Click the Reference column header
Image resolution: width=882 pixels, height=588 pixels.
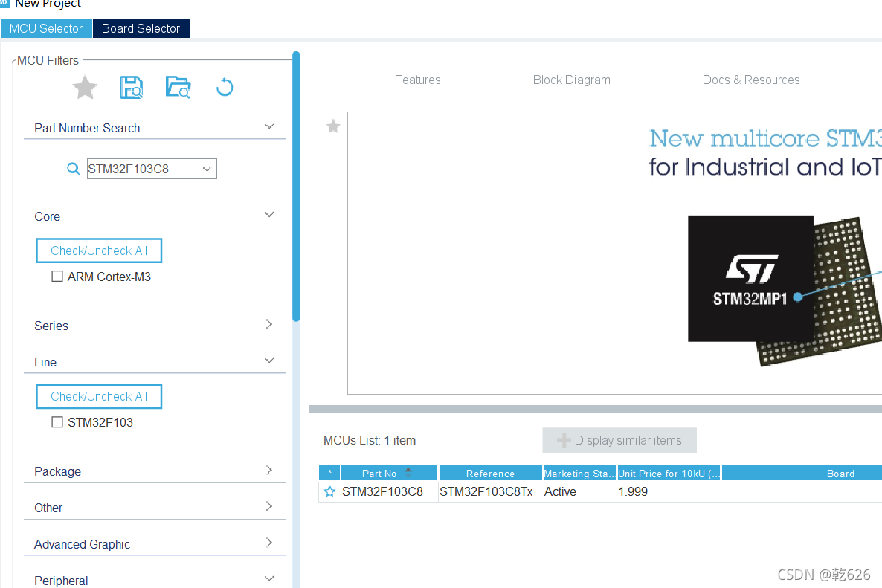point(491,474)
